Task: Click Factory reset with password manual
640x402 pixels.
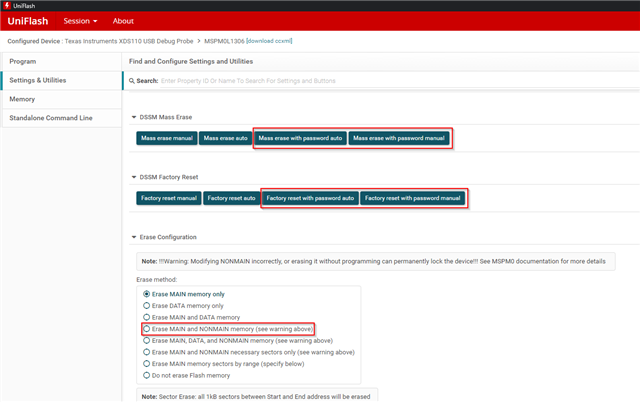Action: tap(412, 198)
